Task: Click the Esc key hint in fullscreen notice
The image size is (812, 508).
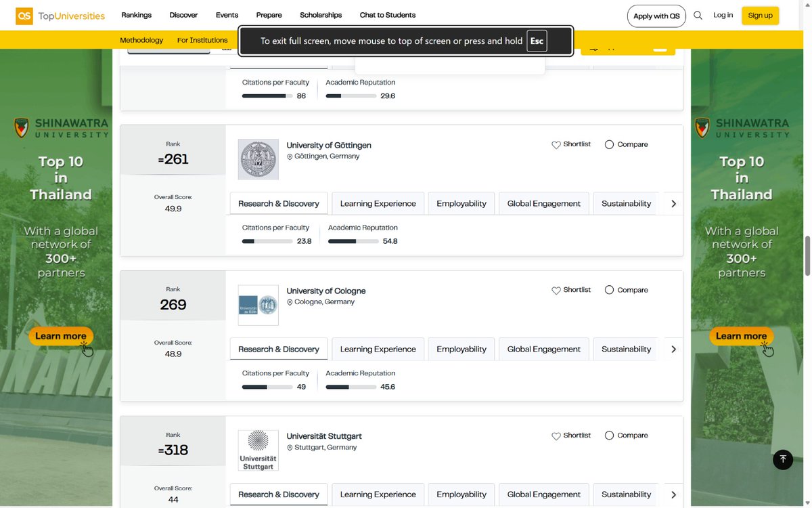Action: click(537, 41)
